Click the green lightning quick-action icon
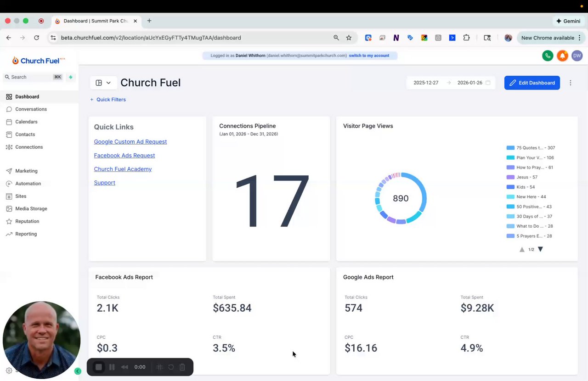The height and width of the screenshot is (381, 588). 70,77
